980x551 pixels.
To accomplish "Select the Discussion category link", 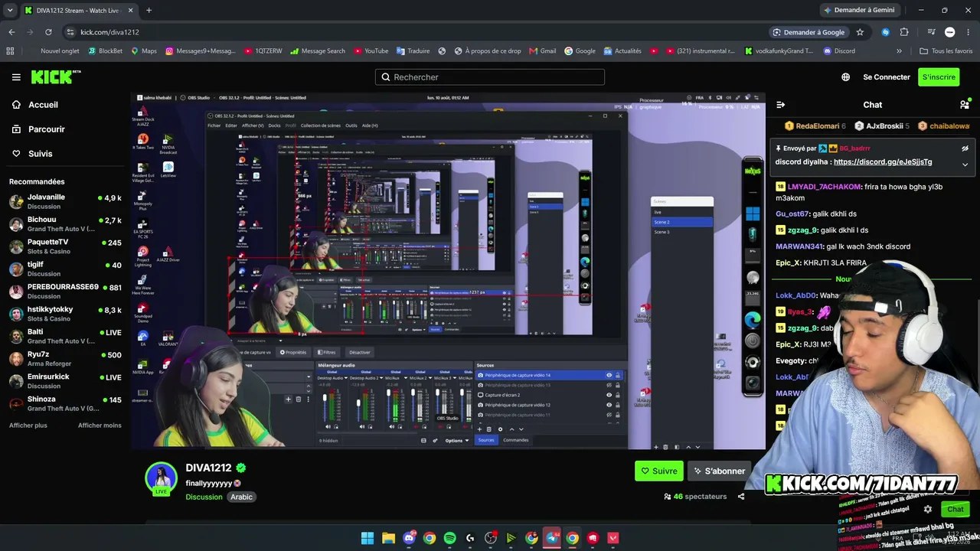I will coord(204,497).
